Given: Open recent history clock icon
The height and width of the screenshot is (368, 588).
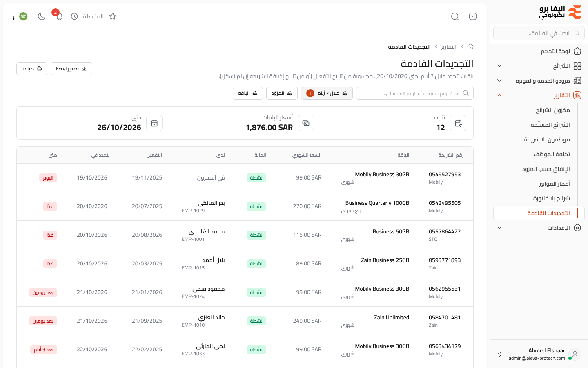Looking at the screenshot, I should 74,16.
